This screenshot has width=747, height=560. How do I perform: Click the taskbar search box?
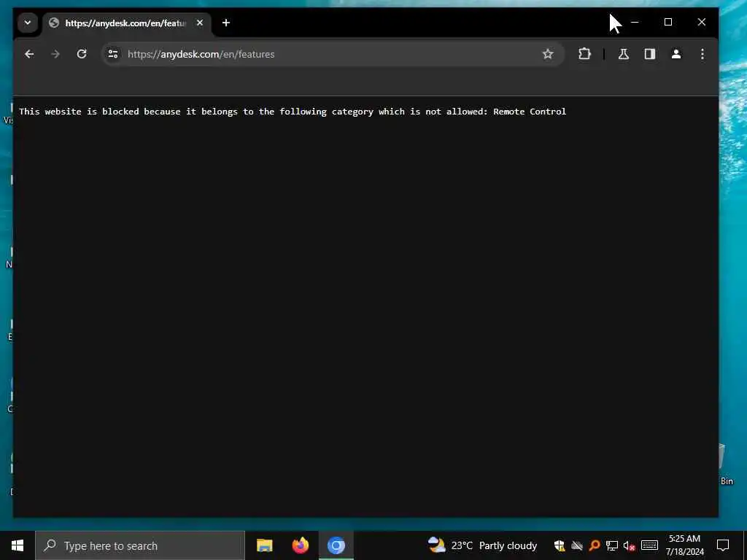coord(140,545)
